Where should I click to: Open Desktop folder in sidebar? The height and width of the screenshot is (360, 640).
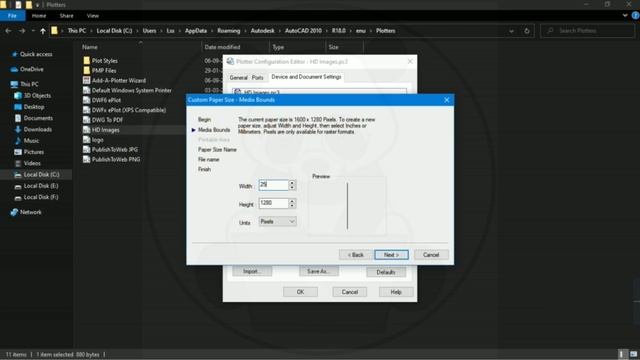tap(33, 107)
